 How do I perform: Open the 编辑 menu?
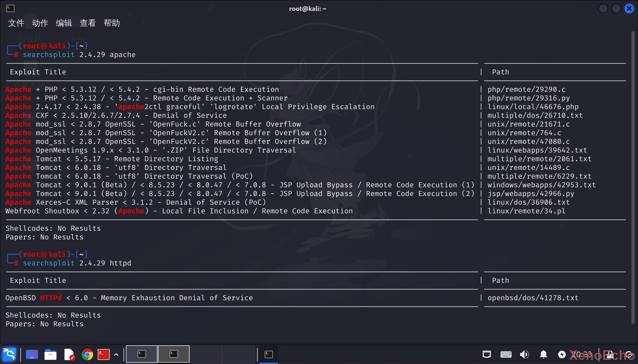[64, 23]
